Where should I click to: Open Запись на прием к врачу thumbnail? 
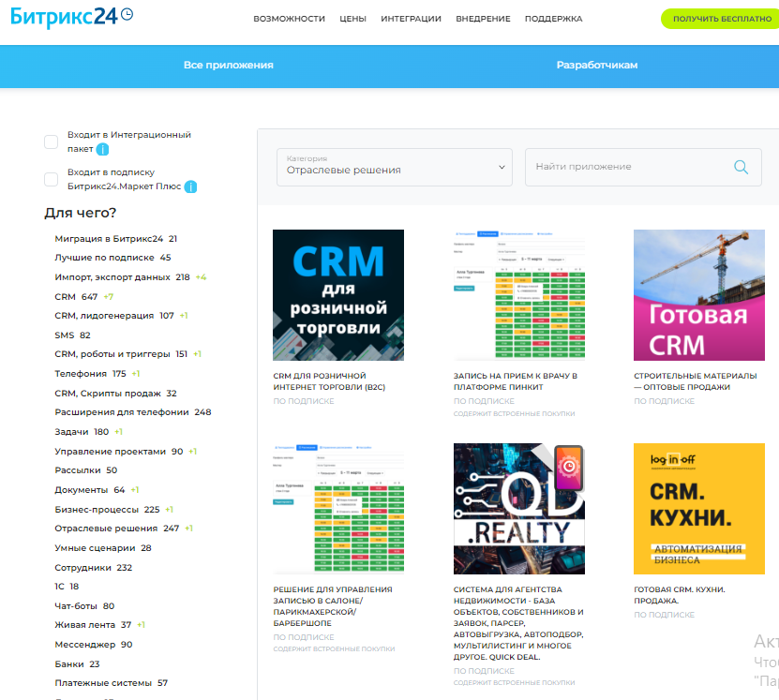(x=519, y=295)
